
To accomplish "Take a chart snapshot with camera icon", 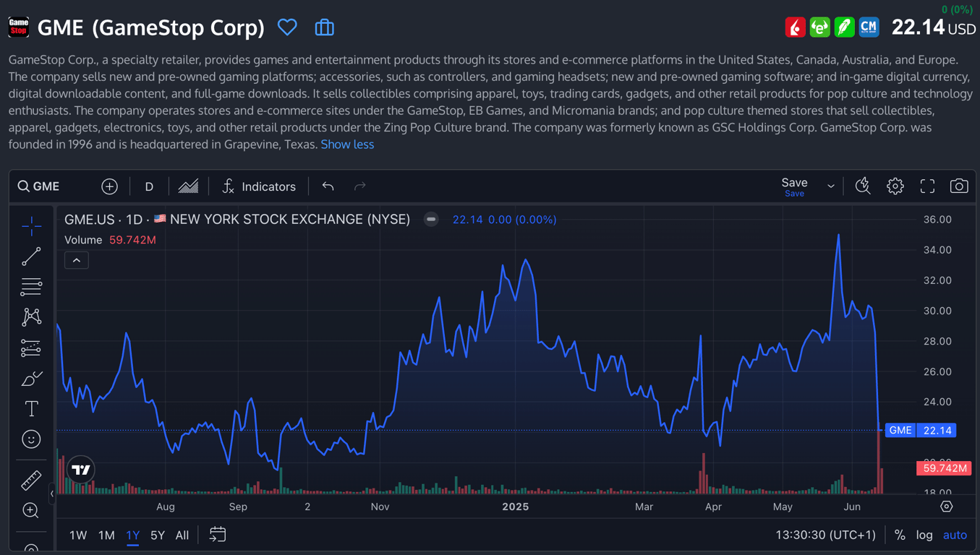I will tap(958, 186).
